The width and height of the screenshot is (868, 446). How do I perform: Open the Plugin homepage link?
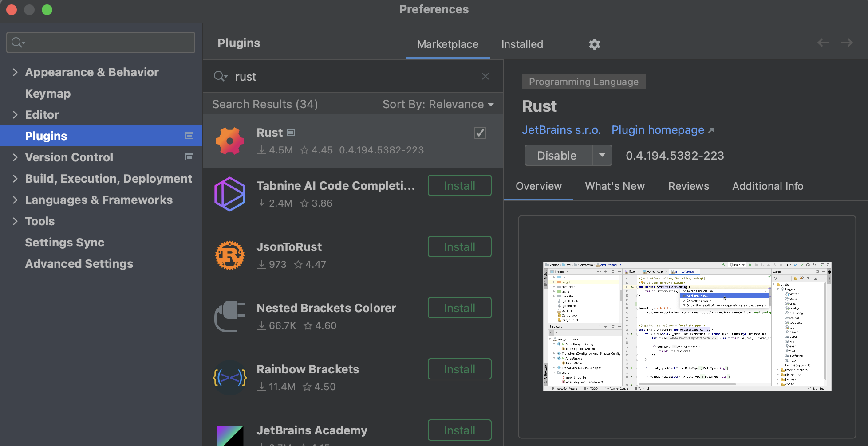658,130
